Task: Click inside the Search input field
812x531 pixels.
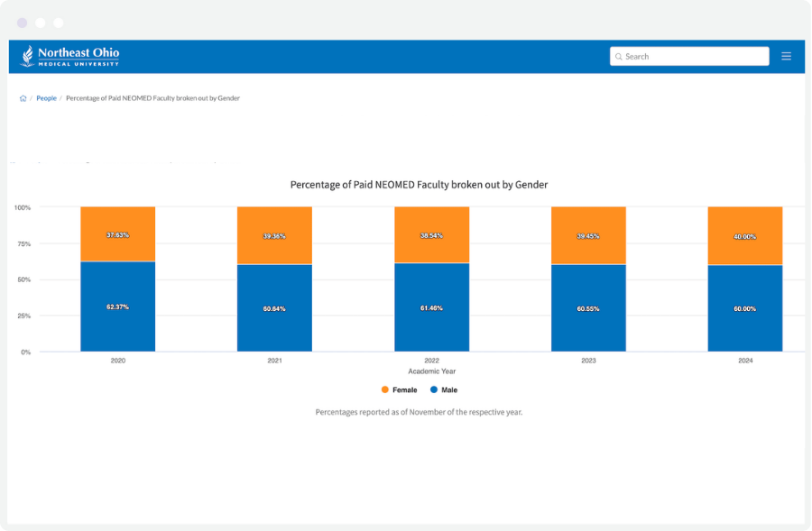Action: point(689,56)
